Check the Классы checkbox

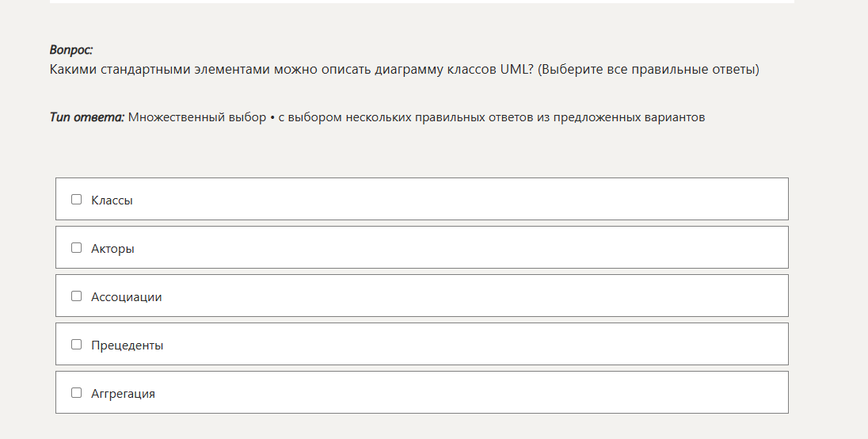coord(77,200)
